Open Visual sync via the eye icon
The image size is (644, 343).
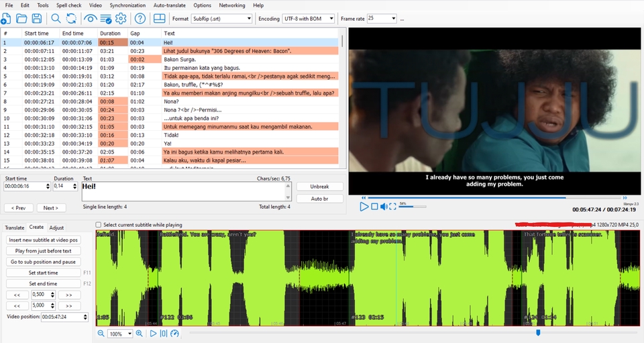(91, 19)
